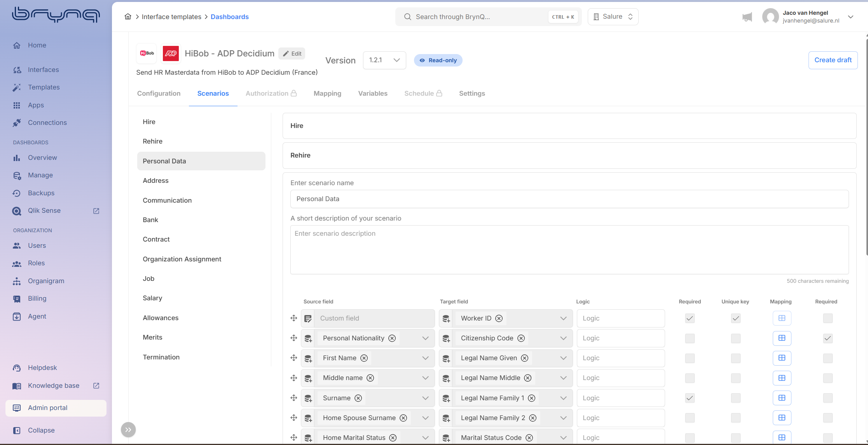The width and height of the screenshot is (868, 445).
Task: Toggle Required checkbox for Surname row
Action: point(690,398)
